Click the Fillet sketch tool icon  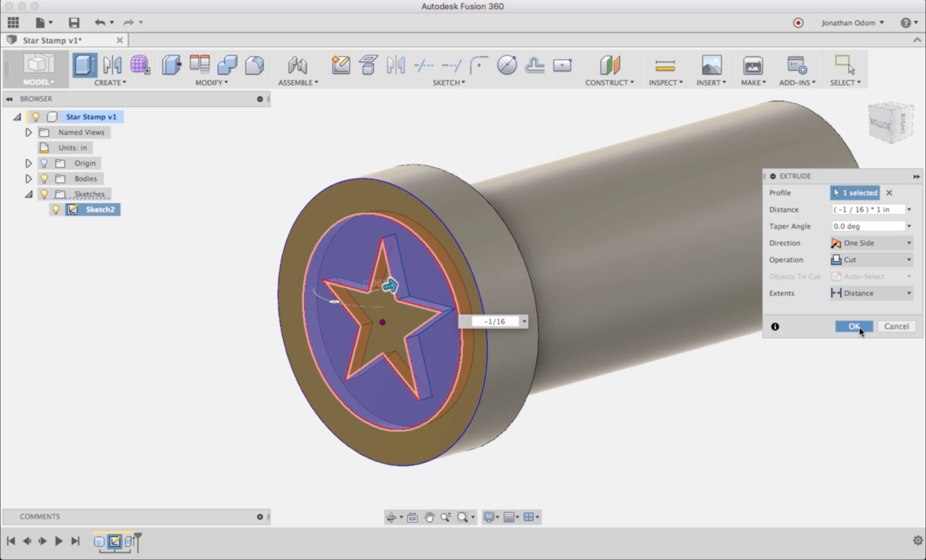479,65
